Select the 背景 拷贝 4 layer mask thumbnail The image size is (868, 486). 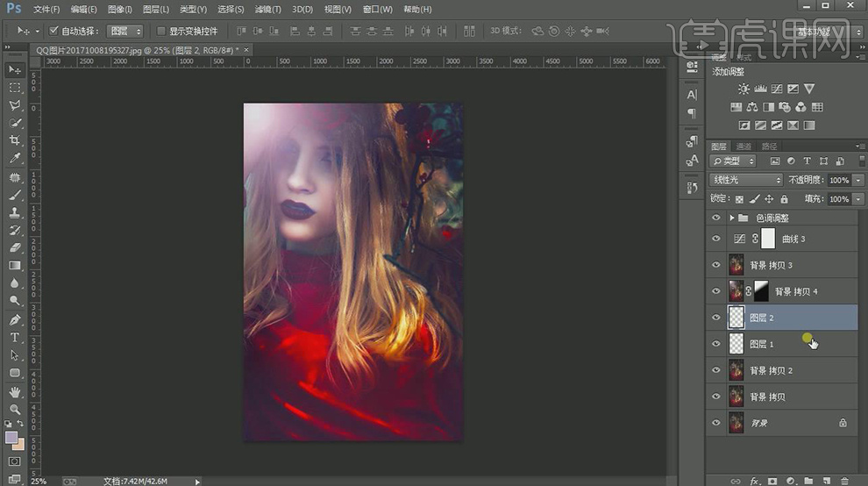pyautogui.click(x=763, y=291)
